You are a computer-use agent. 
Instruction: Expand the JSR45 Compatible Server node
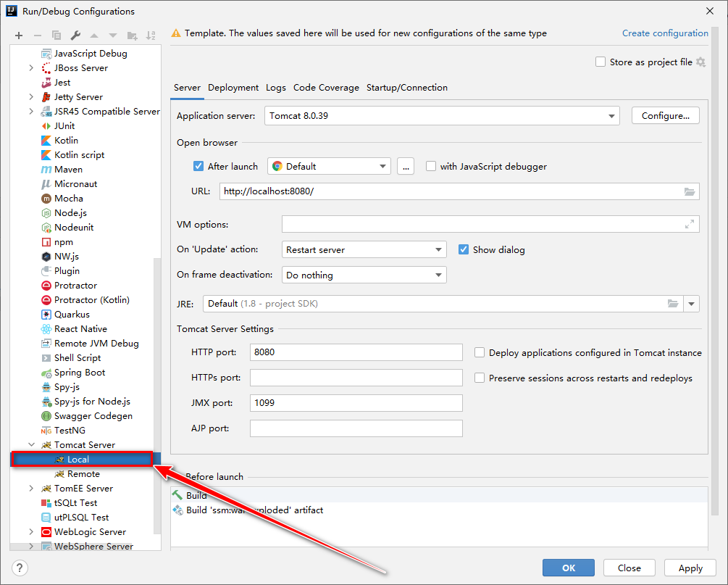pyautogui.click(x=31, y=112)
